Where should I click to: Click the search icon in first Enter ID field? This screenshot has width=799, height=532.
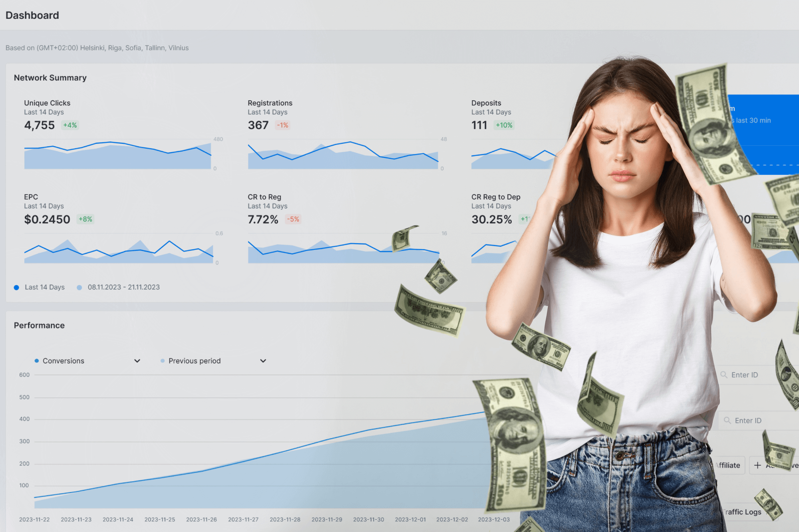[x=723, y=375]
